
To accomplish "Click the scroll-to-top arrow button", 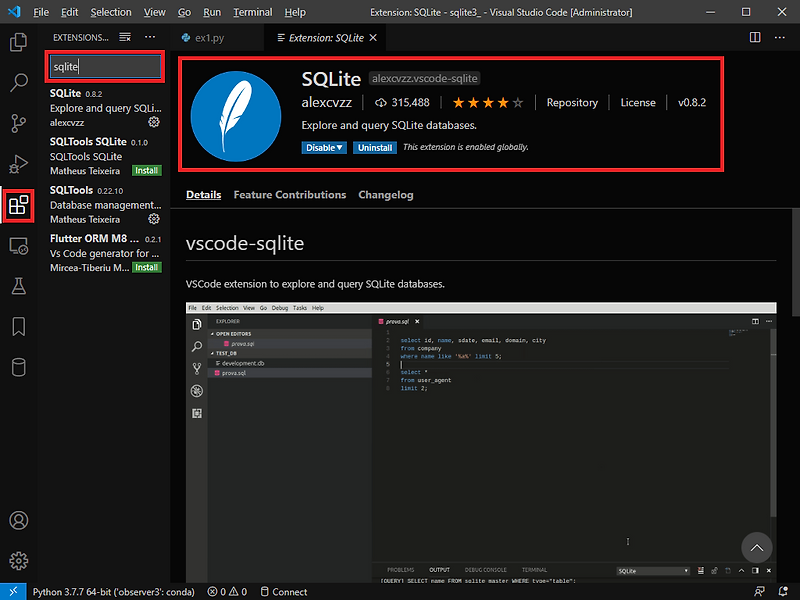I will coord(757,548).
